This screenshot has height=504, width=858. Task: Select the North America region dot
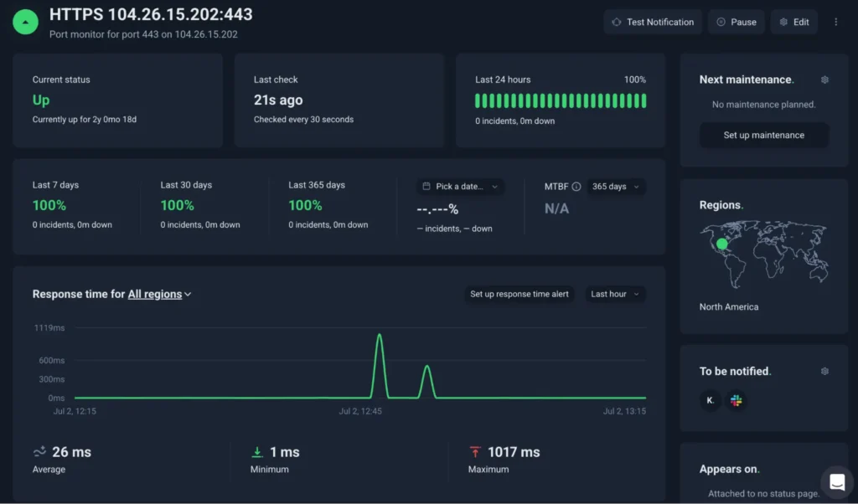tap(722, 244)
